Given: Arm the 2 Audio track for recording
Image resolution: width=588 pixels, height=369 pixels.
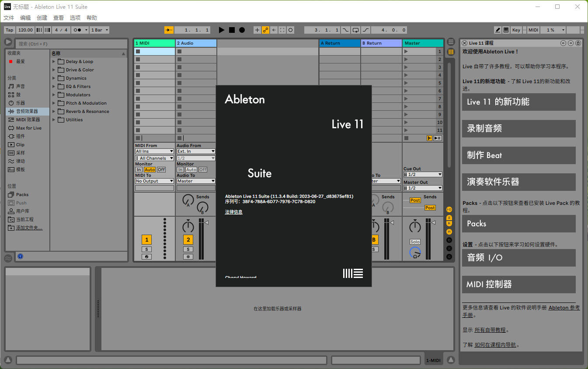Looking at the screenshot, I should click(x=188, y=257).
